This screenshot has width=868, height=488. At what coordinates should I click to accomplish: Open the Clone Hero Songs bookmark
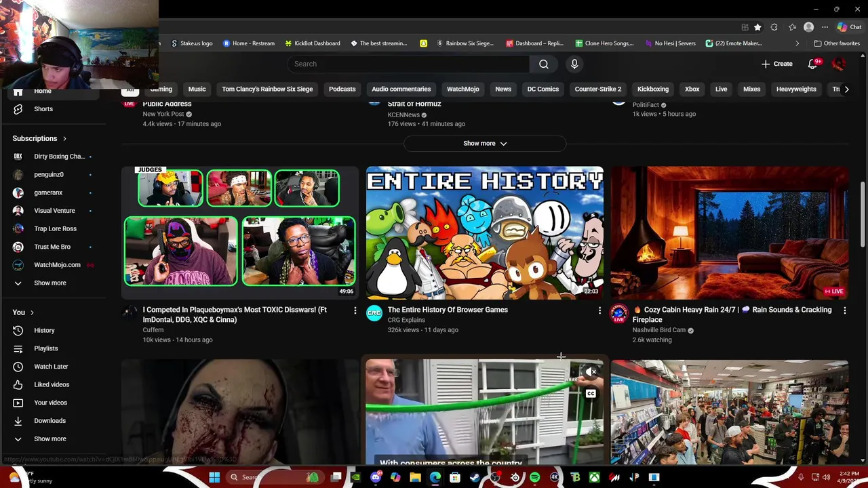point(604,43)
